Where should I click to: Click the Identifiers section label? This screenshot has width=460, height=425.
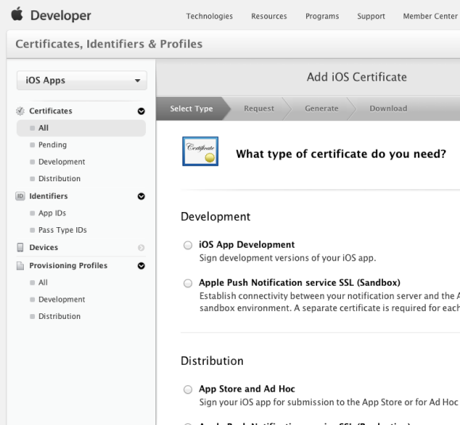tap(48, 196)
